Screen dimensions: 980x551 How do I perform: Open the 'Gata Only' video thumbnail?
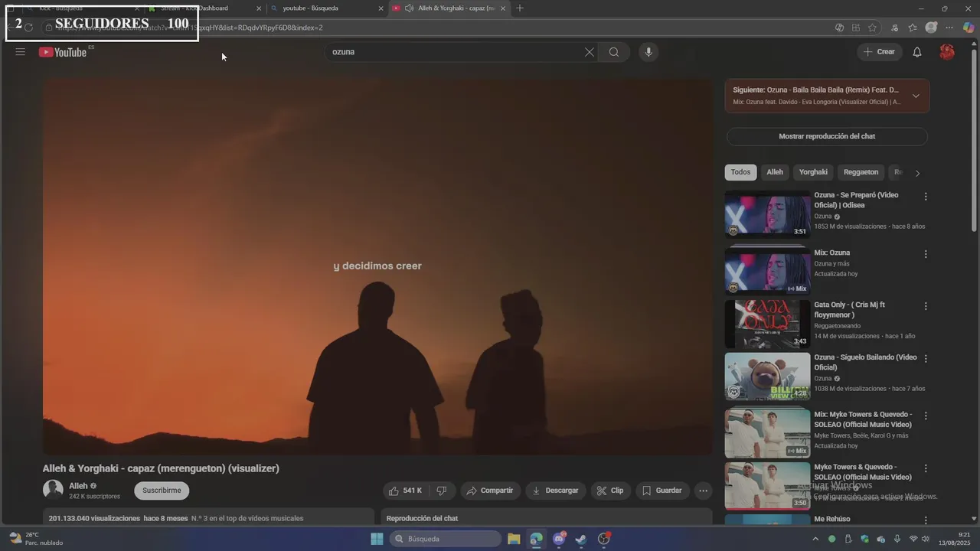[767, 324]
